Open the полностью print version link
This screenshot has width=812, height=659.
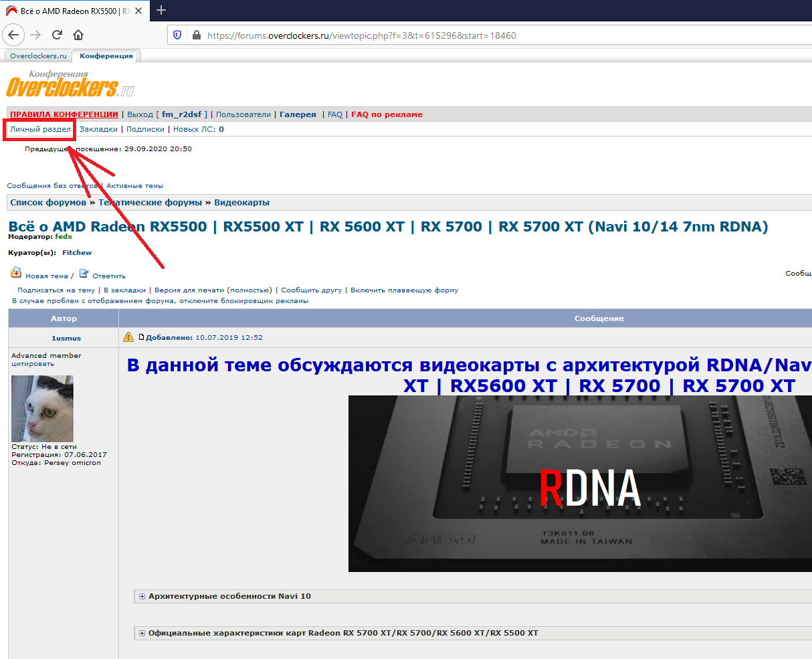(249, 290)
